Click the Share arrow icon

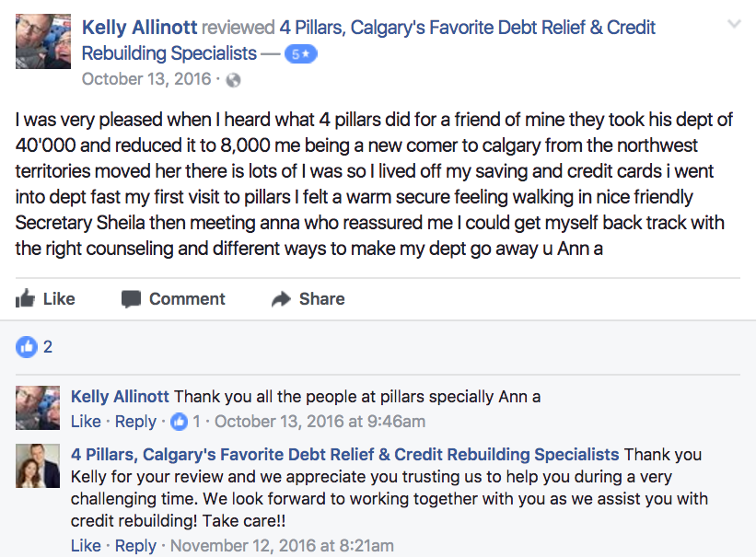tap(281, 299)
